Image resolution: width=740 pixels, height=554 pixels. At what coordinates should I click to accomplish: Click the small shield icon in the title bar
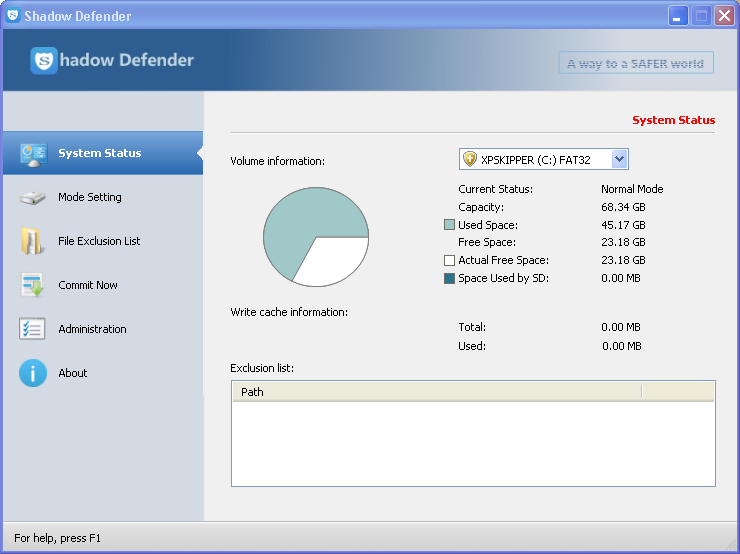(x=13, y=15)
